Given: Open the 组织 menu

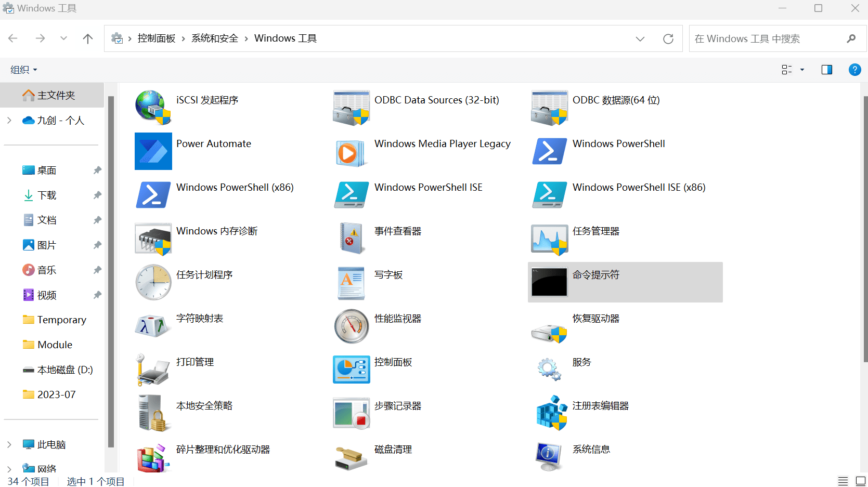Looking at the screenshot, I should tap(24, 70).
